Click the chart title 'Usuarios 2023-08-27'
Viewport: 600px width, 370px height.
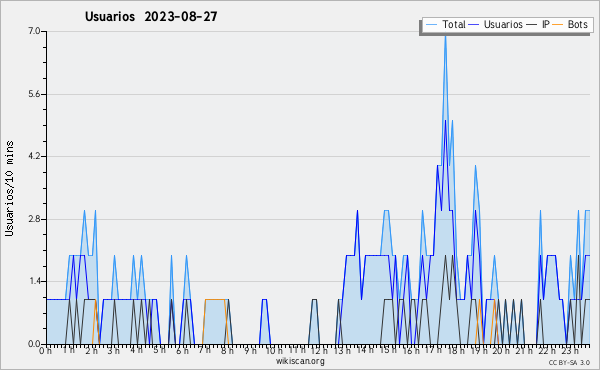151,16
